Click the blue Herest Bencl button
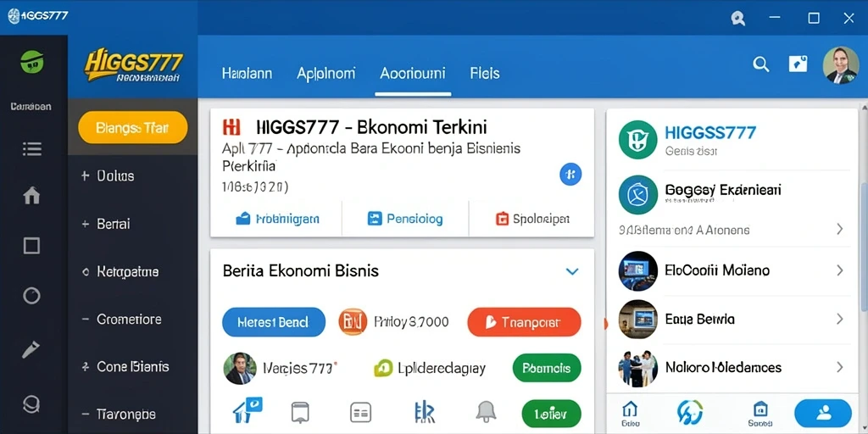 [274, 322]
